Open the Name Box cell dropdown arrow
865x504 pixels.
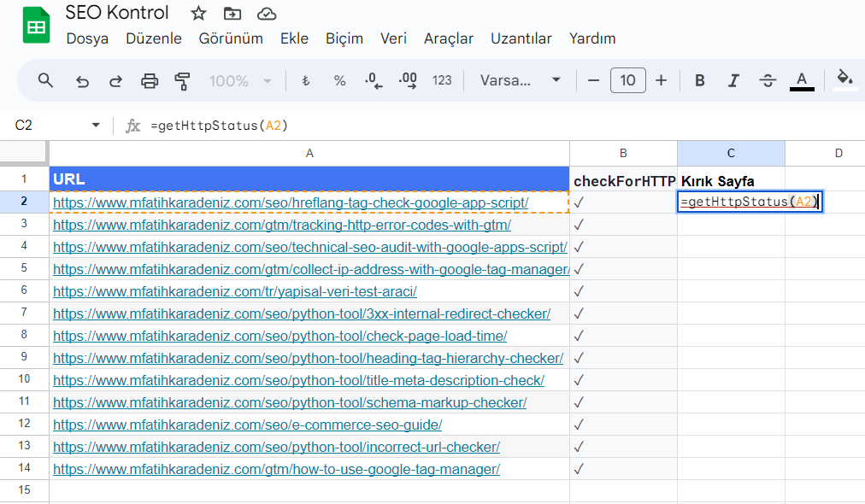click(x=96, y=126)
